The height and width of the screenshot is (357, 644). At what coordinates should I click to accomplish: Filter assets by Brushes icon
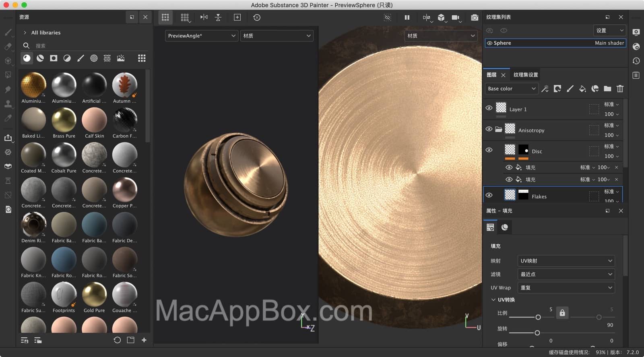click(x=80, y=58)
